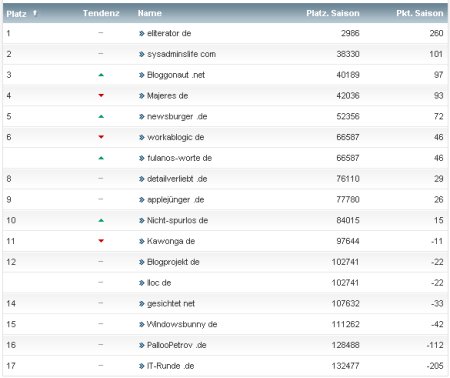This screenshot has width=450, height=378.
Task: Open the Windowsbunny de link
Action: tap(182, 324)
